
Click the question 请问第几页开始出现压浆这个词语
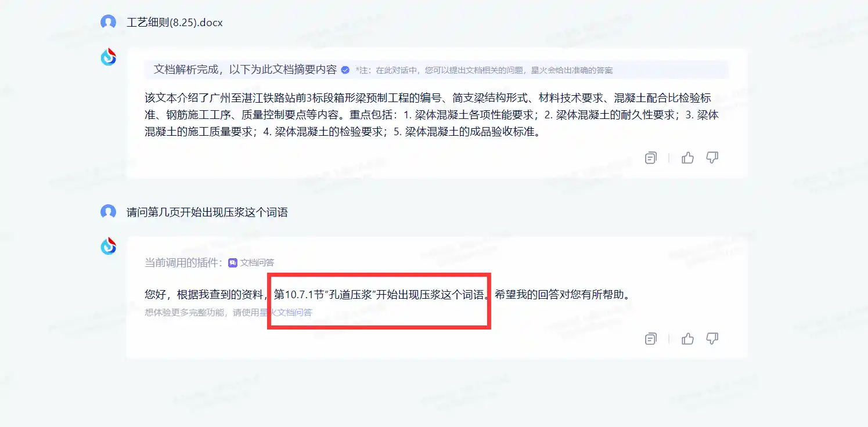pyautogui.click(x=207, y=212)
